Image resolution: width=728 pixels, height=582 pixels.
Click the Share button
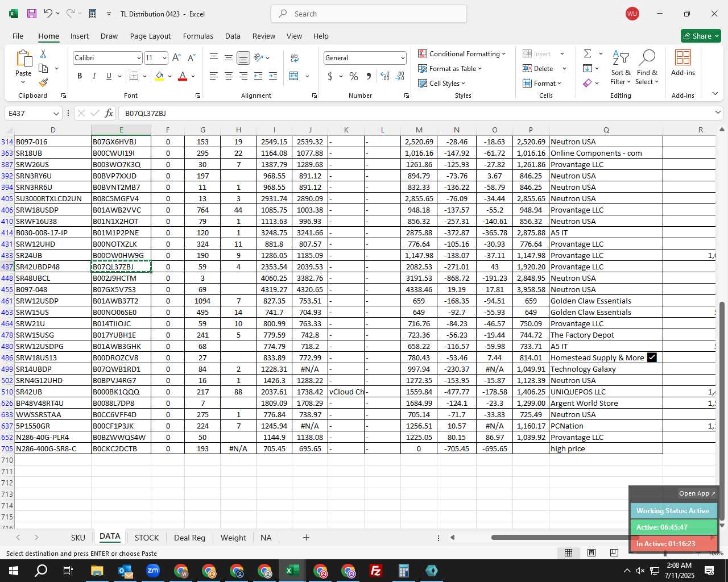click(701, 36)
